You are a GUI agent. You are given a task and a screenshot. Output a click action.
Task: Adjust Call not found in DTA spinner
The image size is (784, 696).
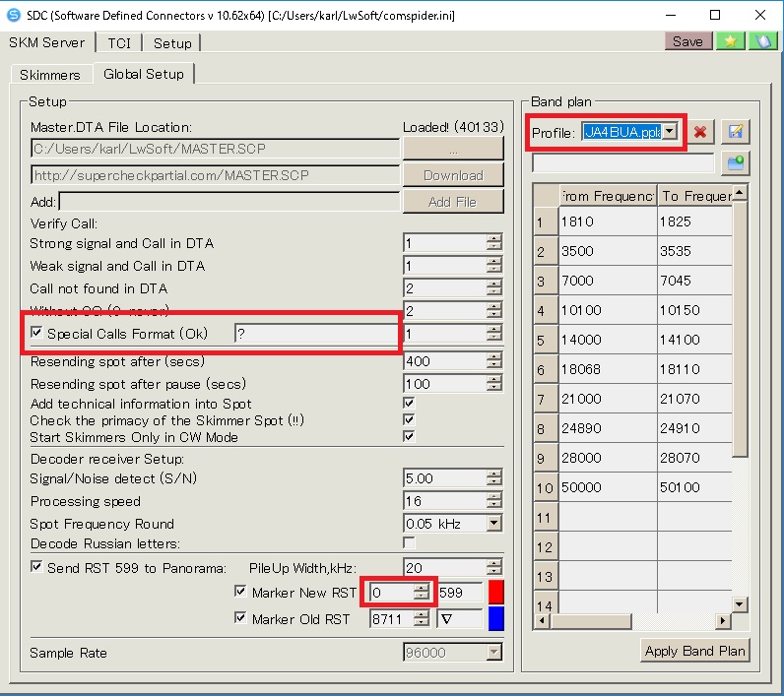pos(493,288)
